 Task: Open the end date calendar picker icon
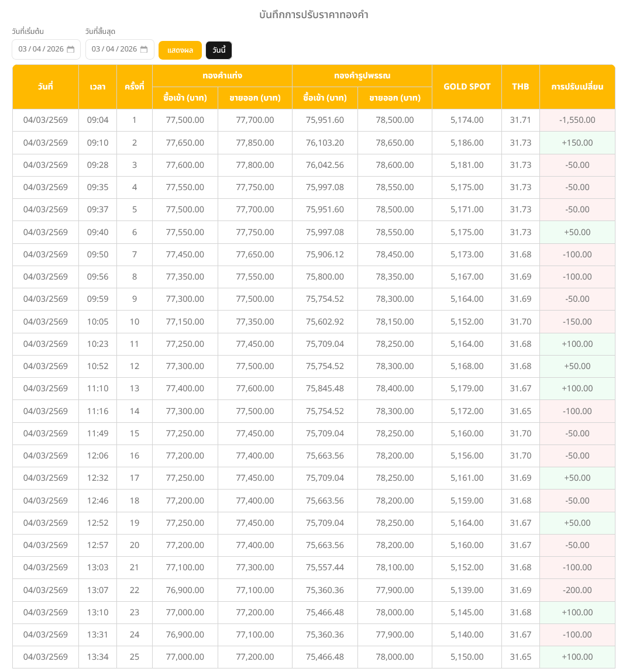[144, 50]
